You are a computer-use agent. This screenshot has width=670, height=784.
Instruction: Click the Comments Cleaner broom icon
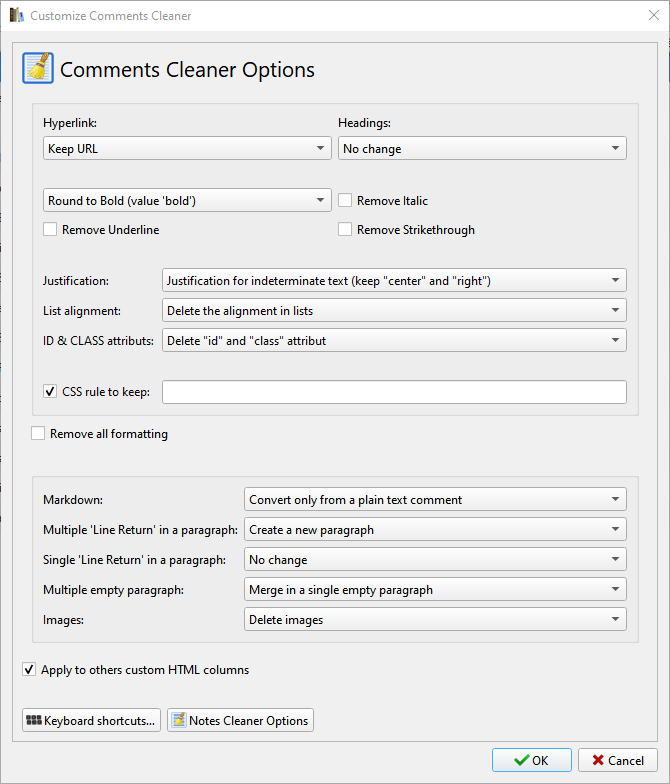click(x=38, y=68)
